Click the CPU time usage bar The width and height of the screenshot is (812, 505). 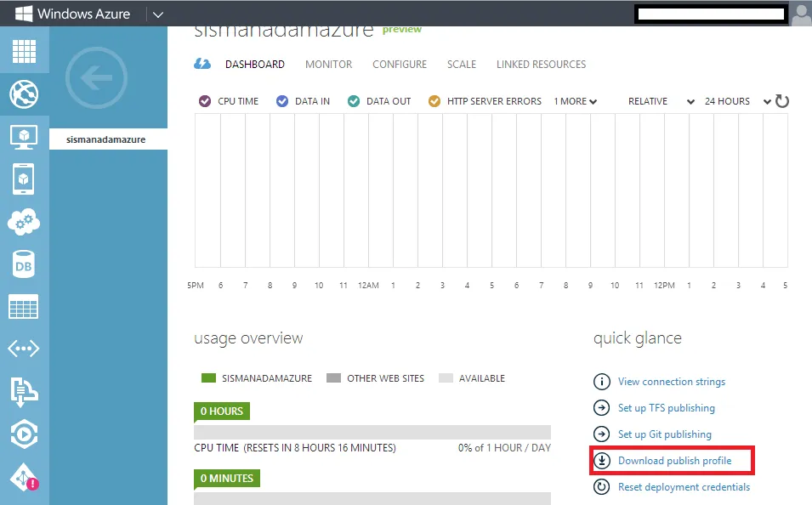[372, 433]
